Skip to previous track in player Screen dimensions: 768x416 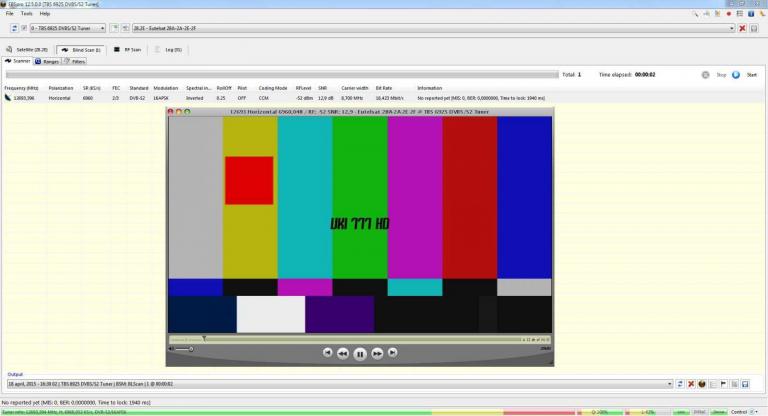tap(327, 353)
